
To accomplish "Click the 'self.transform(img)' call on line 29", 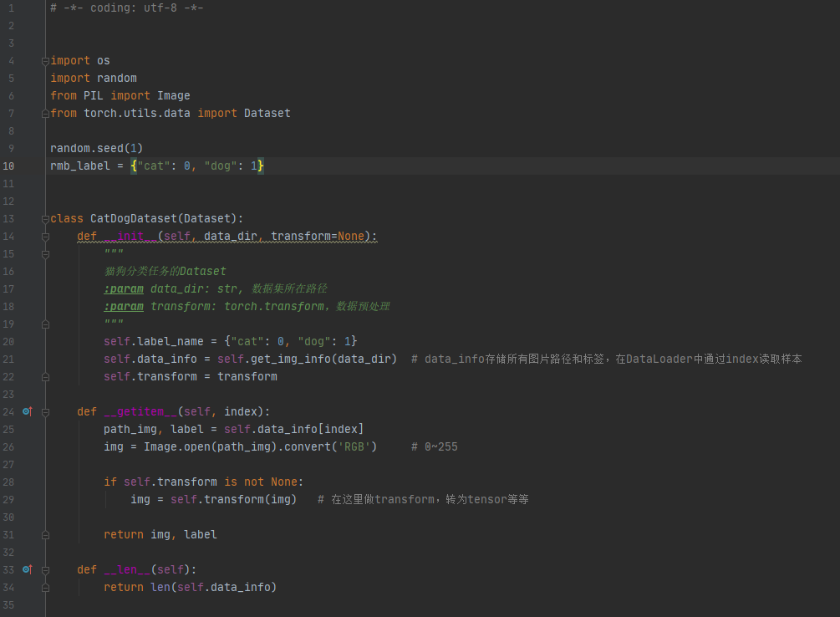I will (x=233, y=500).
